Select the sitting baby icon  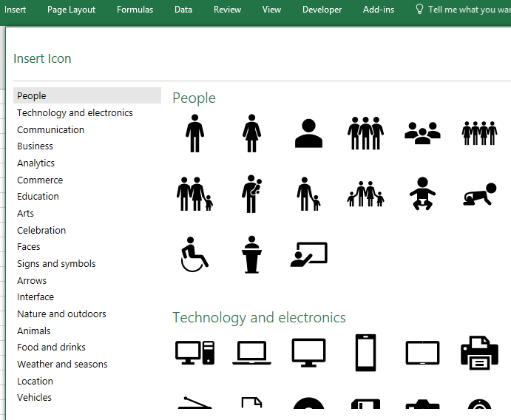pos(422,194)
